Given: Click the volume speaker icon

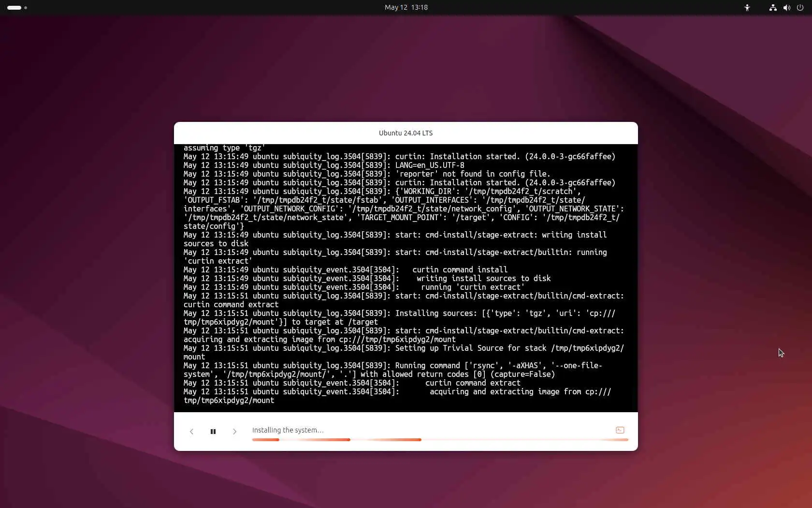Looking at the screenshot, I should pos(787,8).
